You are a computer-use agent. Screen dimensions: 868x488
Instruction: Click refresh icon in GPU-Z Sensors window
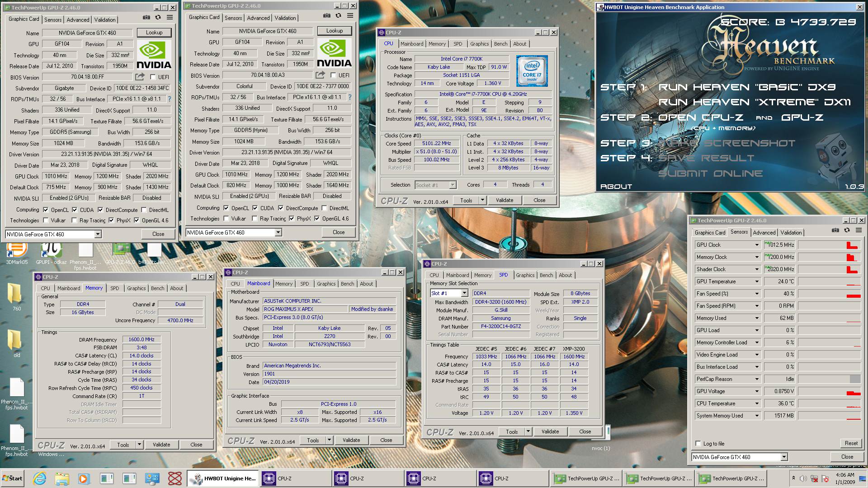(847, 230)
